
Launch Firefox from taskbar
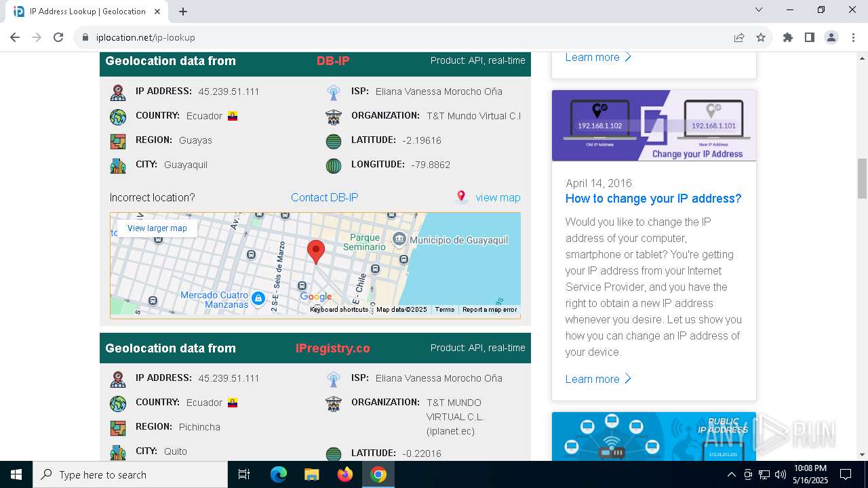tap(345, 474)
